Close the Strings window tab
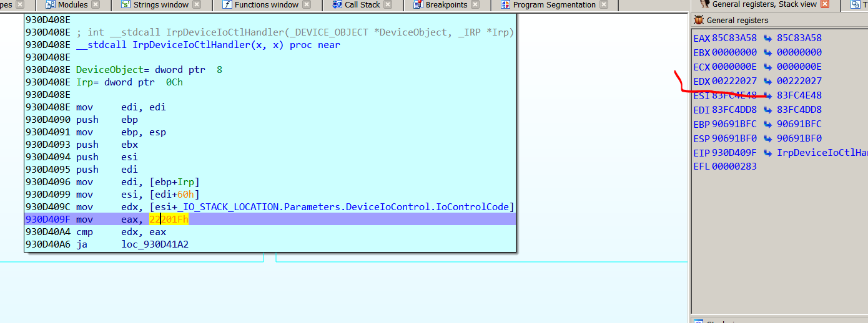This screenshot has height=323, width=868. tap(197, 5)
